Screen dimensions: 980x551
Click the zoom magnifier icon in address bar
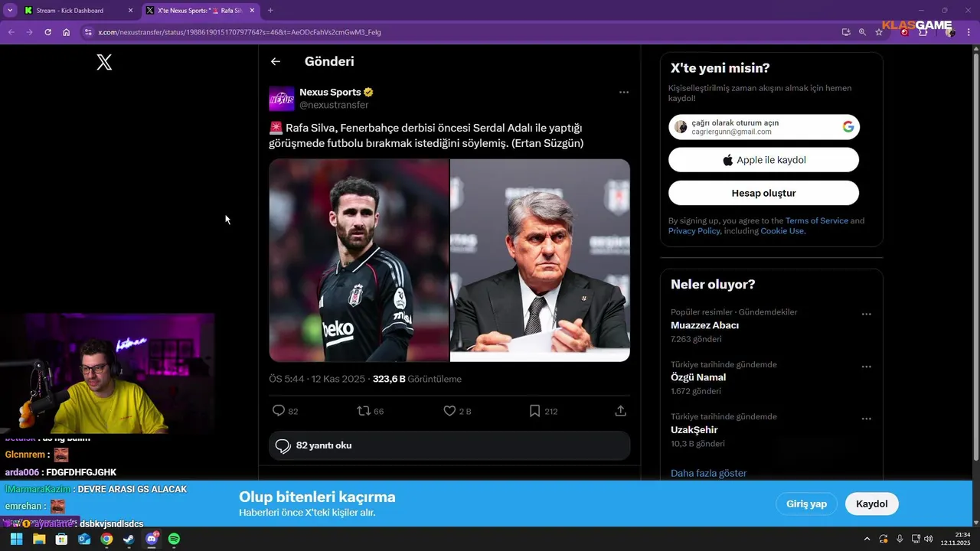point(862,32)
